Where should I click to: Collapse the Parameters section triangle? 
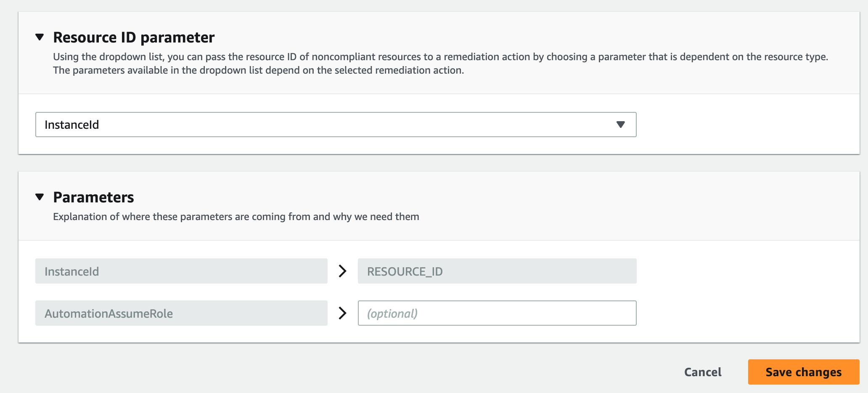pyautogui.click(x=40, y=197)
